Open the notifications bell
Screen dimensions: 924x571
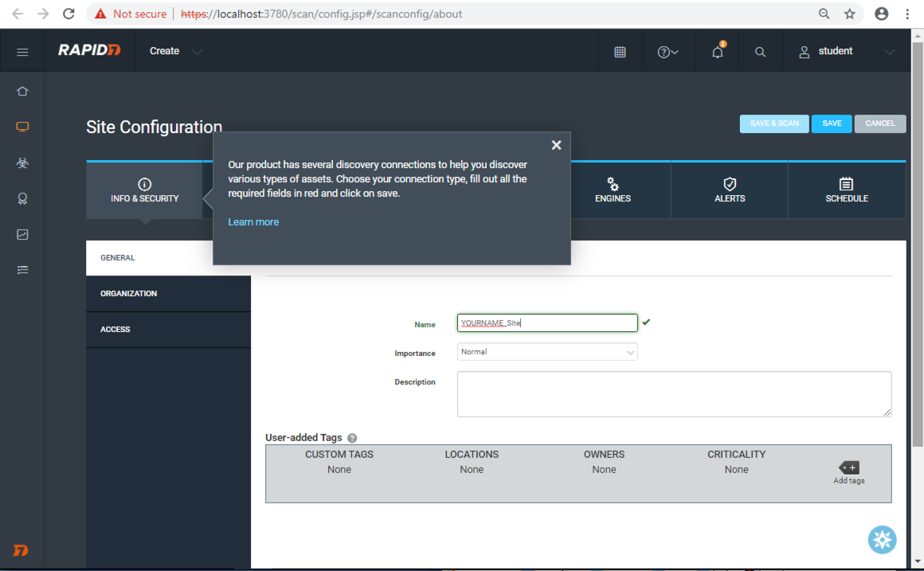click(x=718, y=52)
